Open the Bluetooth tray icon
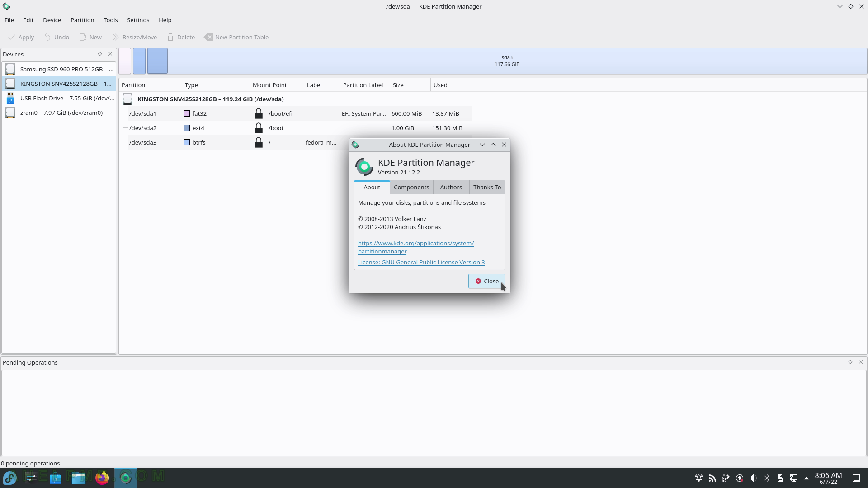868x488 pixels. click(767, 478)
